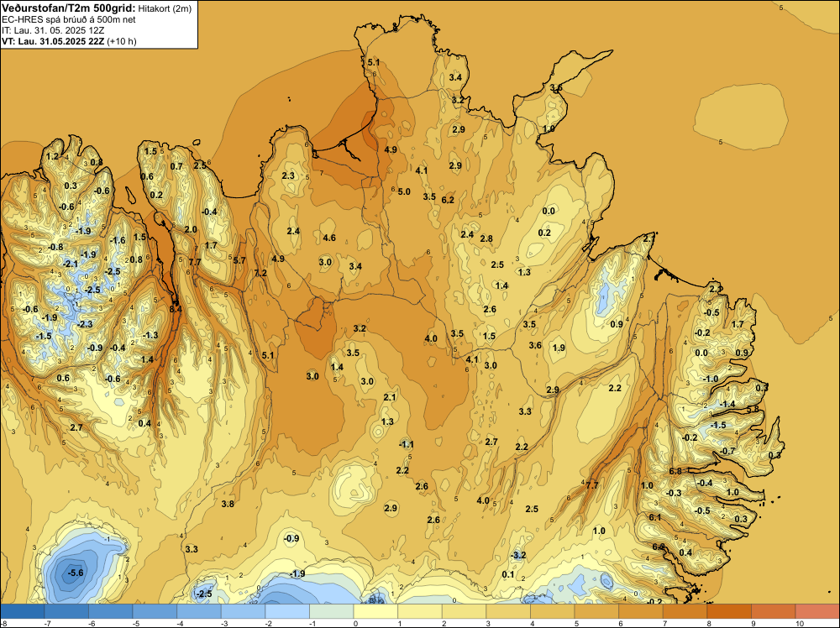The width and height of the screenshot is (840, 628).
Task: Click the 4.6 temperature value on map
Action: coord(329,238)
